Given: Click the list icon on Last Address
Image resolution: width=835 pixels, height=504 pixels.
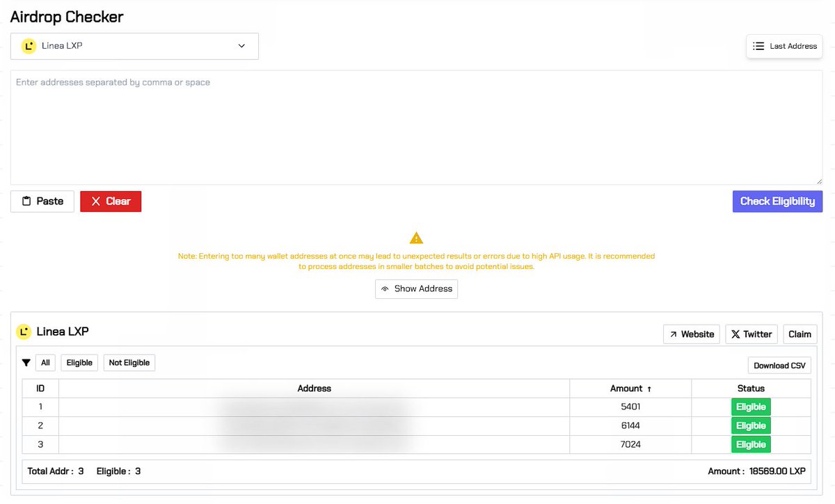Looking at the screenshot, I should point(759,46).
